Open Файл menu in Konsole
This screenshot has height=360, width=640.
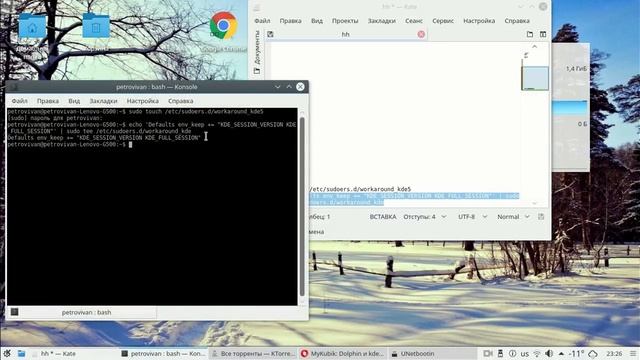coord(20,101)
